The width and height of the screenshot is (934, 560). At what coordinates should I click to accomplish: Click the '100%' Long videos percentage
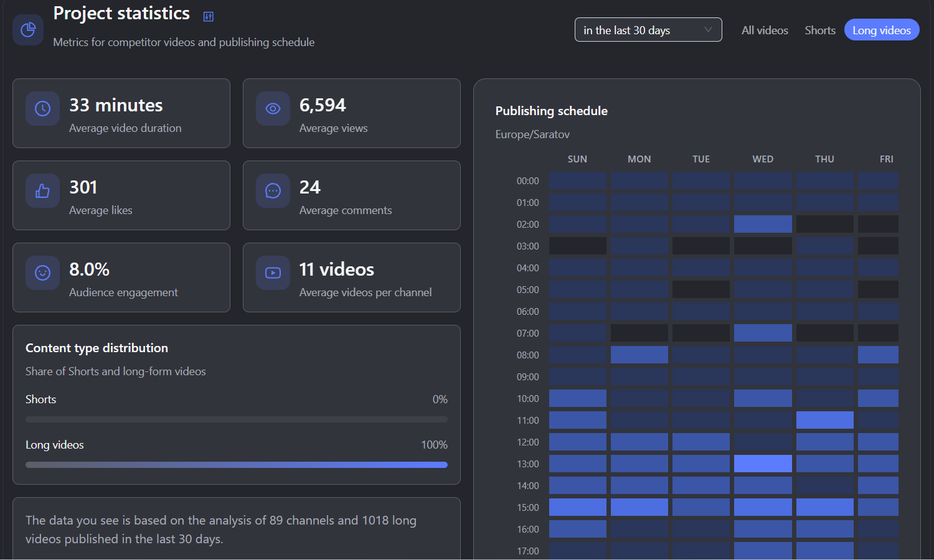tap(434, 445)
